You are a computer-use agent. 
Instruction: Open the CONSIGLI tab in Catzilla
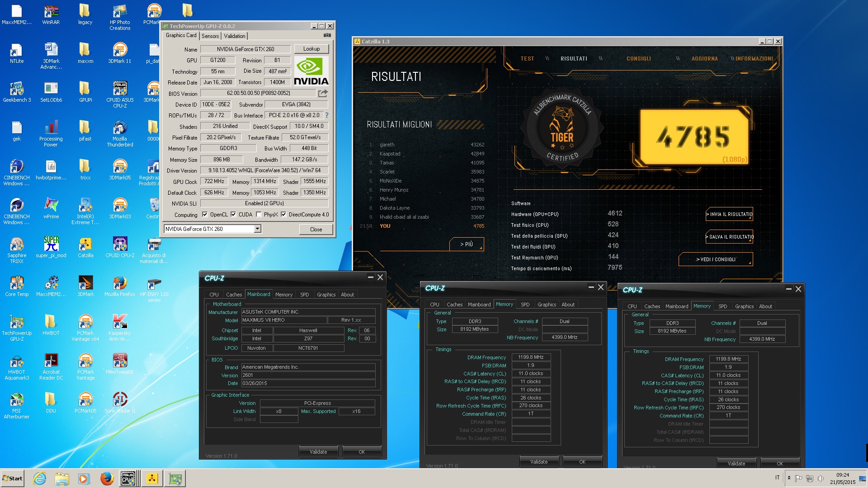[x=639, y=59]
